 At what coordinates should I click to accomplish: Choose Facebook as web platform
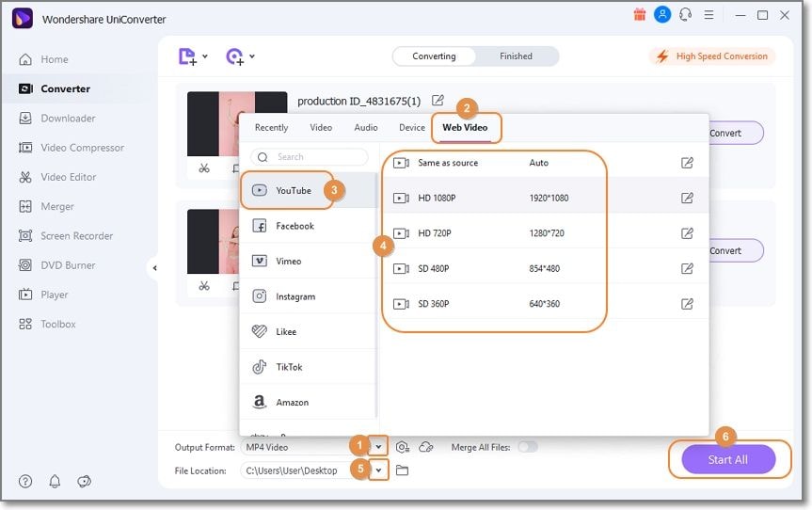click(309, 226)
